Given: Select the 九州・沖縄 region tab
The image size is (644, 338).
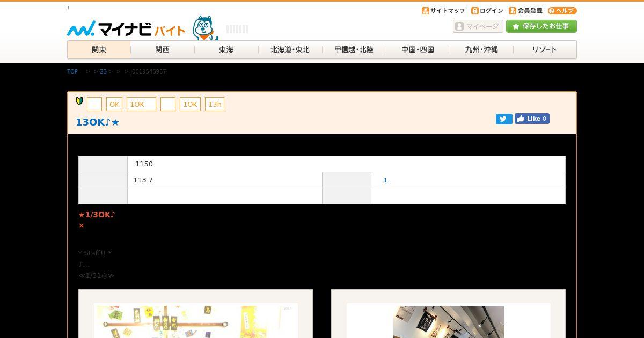Looking at the screenshot, I should coord(481,49).
